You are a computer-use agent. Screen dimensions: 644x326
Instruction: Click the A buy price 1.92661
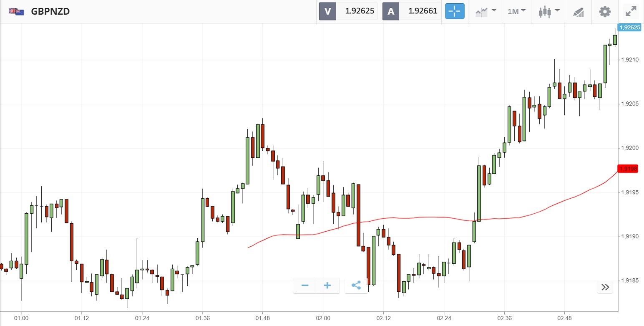423,11
